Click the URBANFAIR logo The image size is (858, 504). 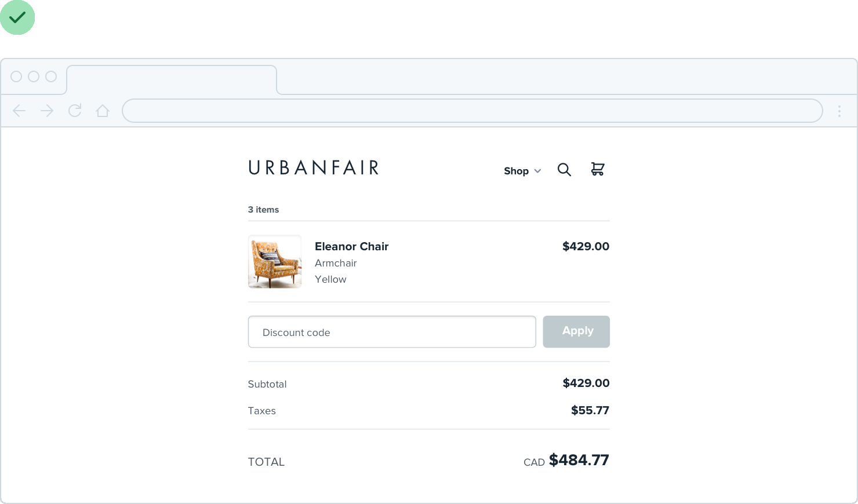click(314, 168)
